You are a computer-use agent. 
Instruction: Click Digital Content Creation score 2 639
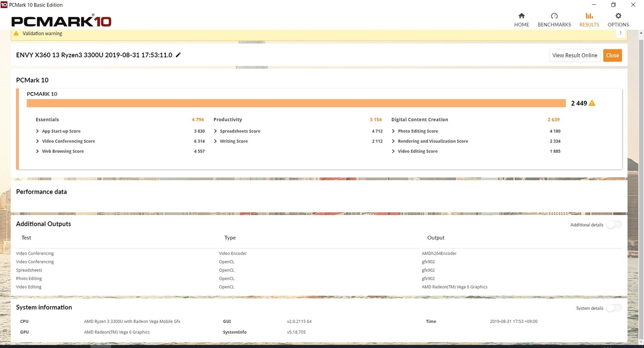click(x=554, y=120)
